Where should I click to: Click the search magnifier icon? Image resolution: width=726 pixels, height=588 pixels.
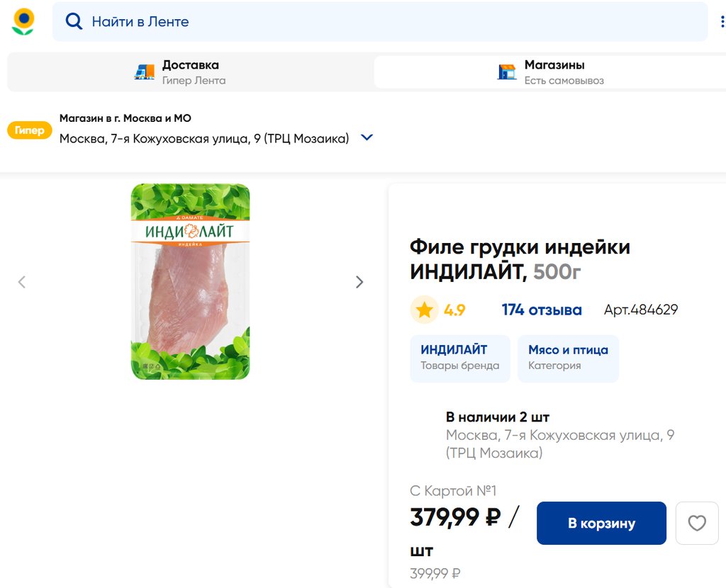74,21
